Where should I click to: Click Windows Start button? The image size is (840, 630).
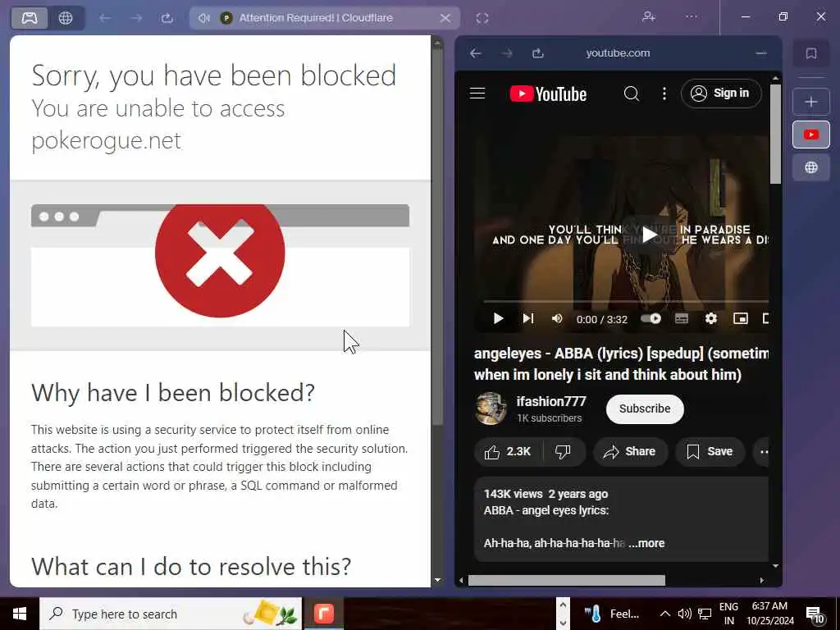(20, 614)
